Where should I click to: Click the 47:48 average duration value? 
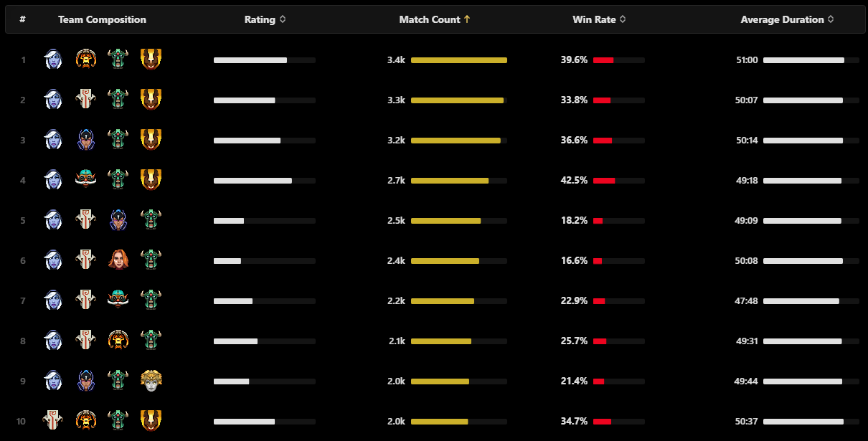pos(747,300)
